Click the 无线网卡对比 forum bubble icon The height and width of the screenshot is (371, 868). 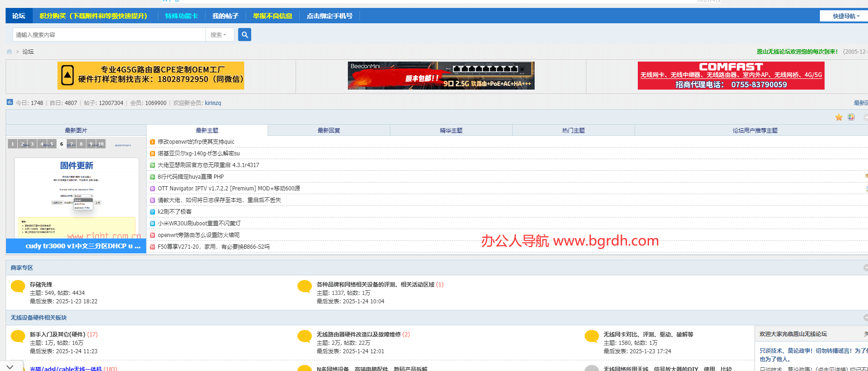(592, 336)
